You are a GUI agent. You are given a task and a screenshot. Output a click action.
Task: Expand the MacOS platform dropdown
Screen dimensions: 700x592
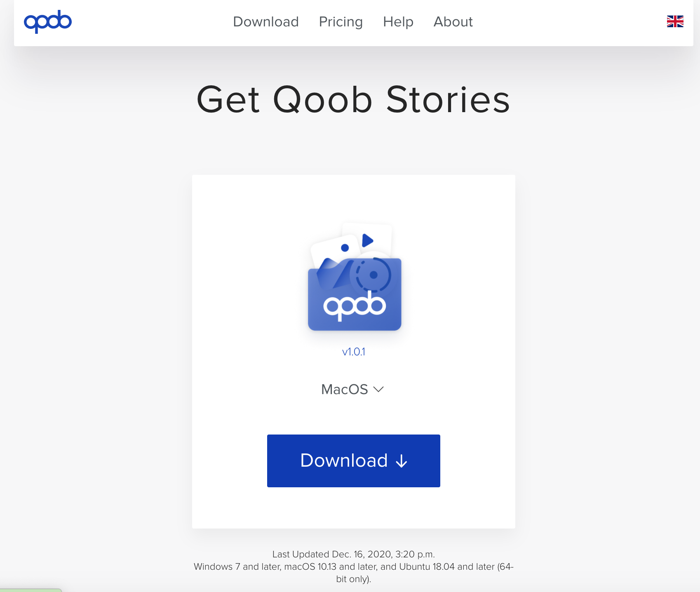(x=353, y=390)
